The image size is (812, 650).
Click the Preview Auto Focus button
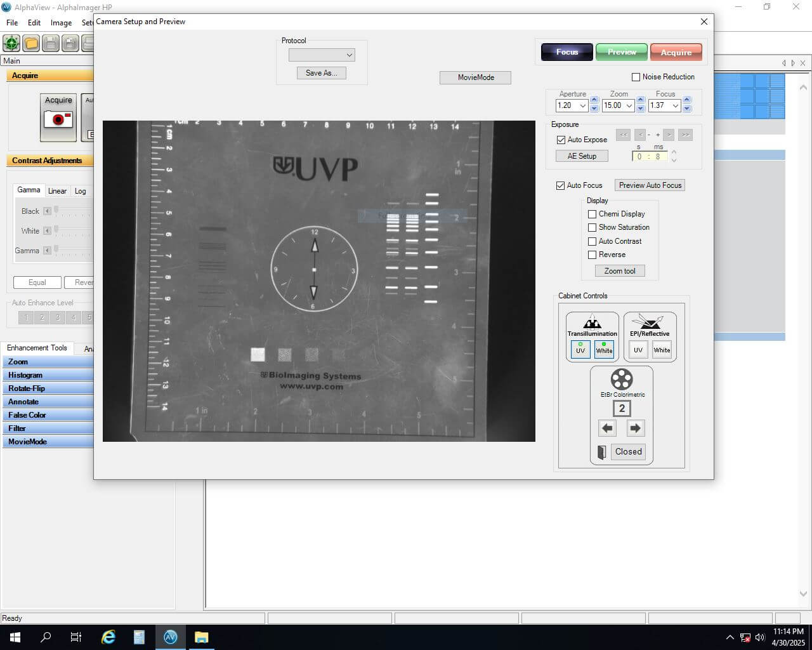pyautogui.click(x=650, y=185)
